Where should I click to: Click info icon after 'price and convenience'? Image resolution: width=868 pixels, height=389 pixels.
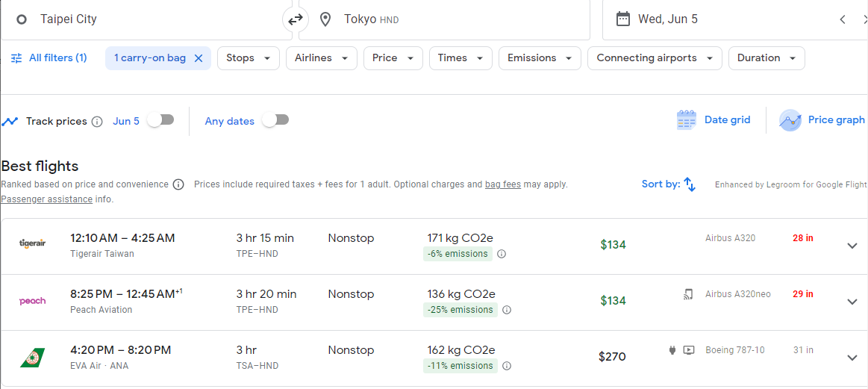tap(178, 184)
